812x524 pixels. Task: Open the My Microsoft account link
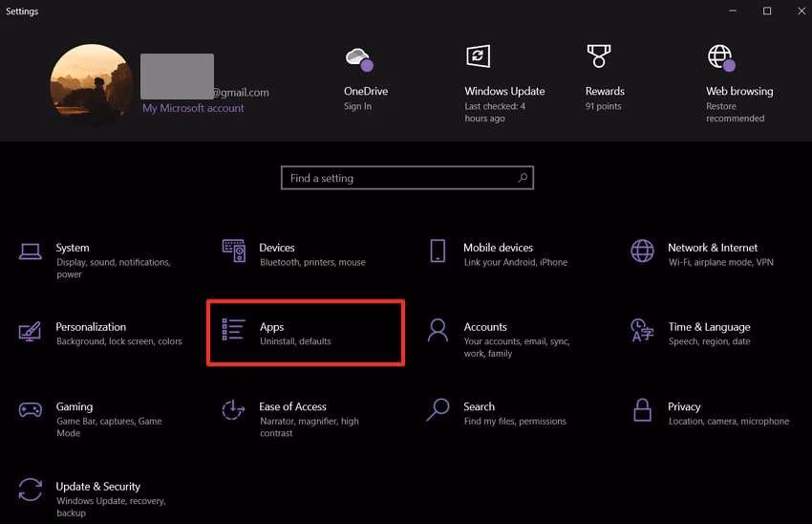tap(193, 108)
